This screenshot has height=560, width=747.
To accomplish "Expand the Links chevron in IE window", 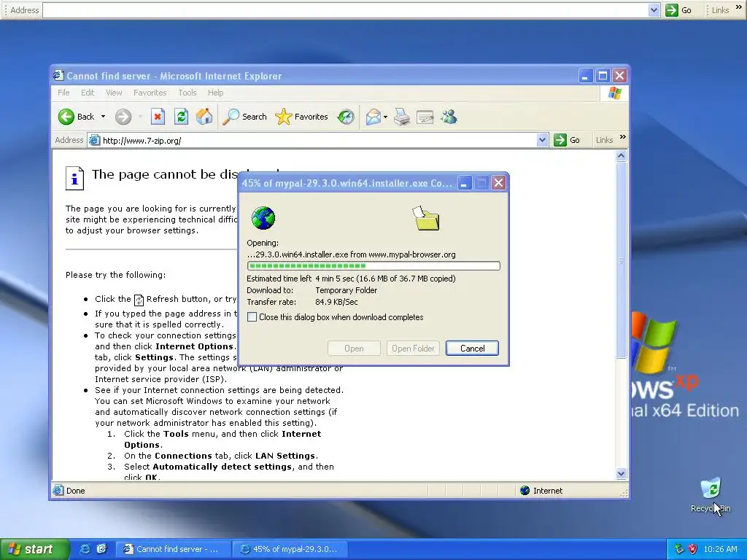I will click(623, 137).
